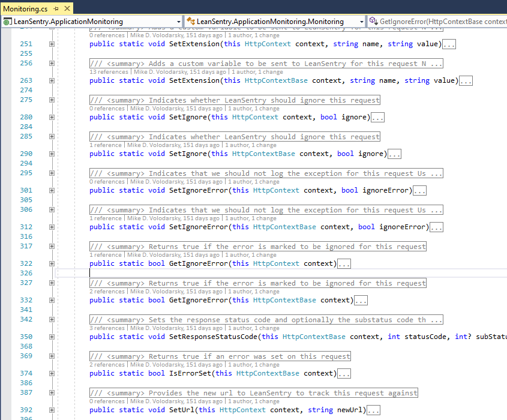Open '3 references' CodeLens above SetResponseStatusCode
Viewport: 507px width, 420px height.
107,328
